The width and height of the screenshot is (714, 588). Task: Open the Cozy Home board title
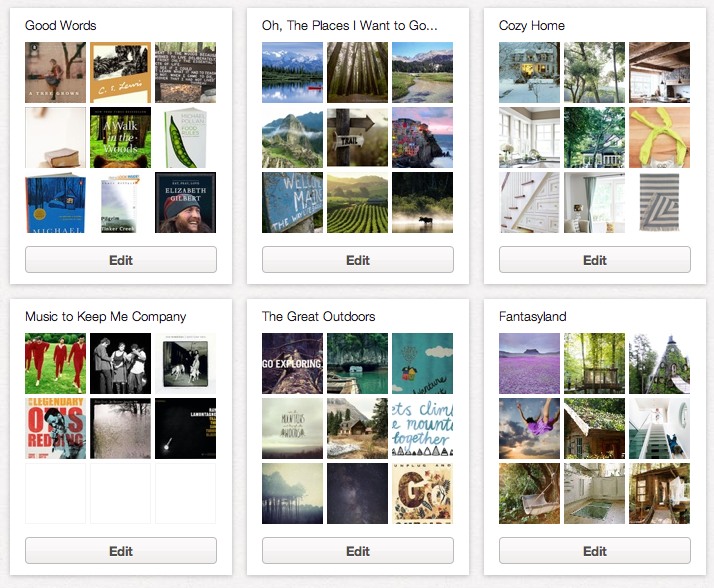click(x=531, y=26)
